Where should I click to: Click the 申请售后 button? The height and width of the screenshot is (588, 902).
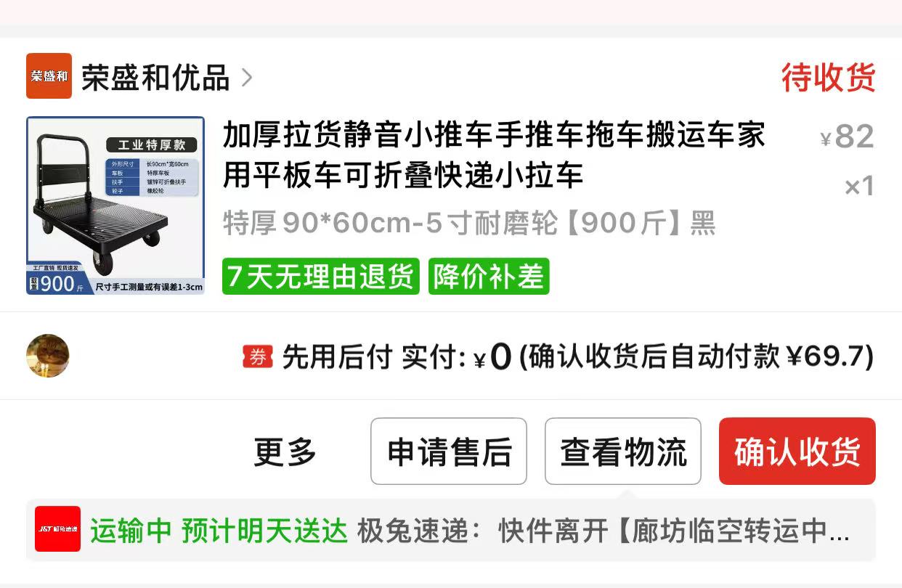tap(449, 452)
